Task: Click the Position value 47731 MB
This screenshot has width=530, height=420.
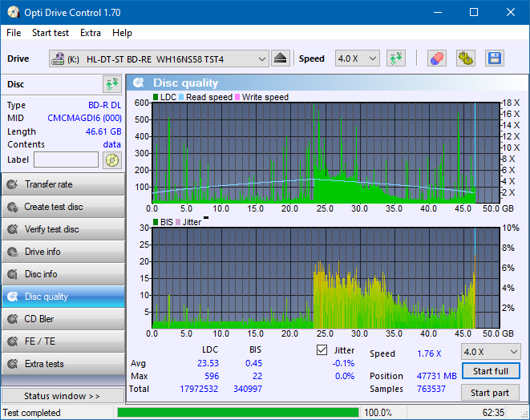Action: point(437,376)
